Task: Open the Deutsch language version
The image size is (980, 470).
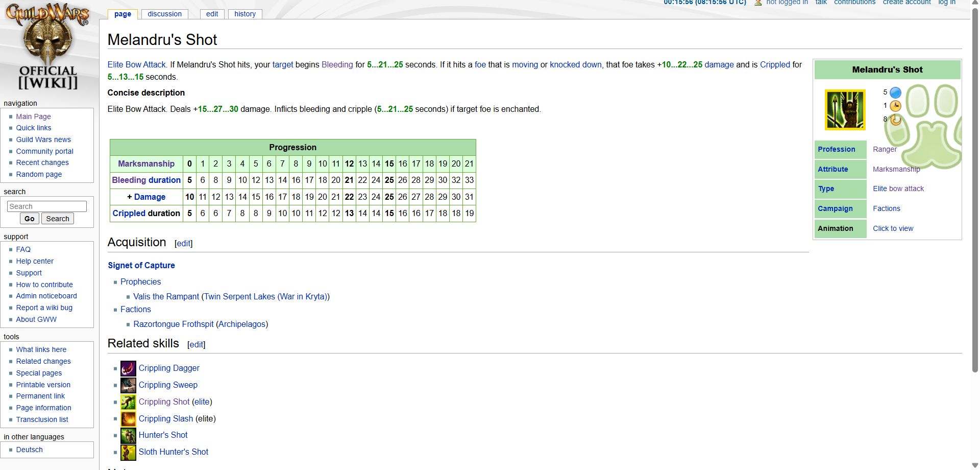Action: 29,450
